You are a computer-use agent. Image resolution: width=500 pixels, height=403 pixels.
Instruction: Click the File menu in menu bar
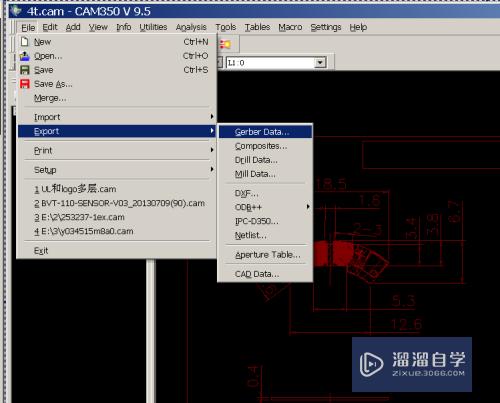click(x=28, y=27)
